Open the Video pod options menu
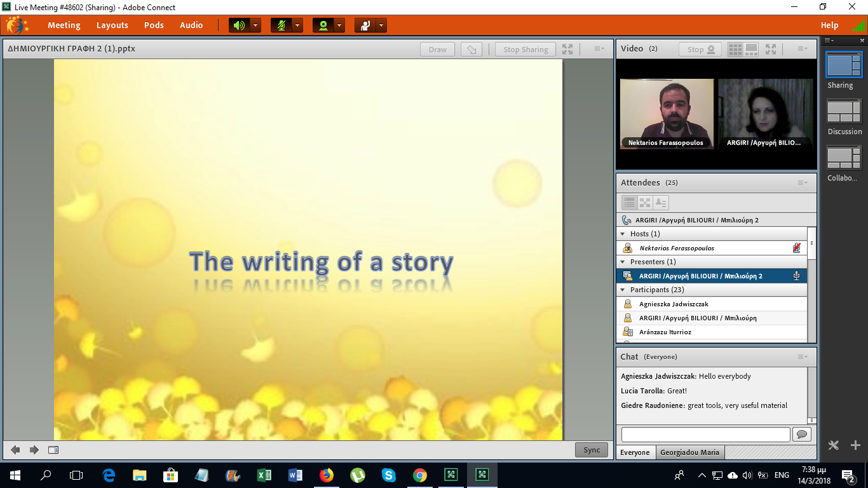This screenshot has height=488, width=868. pyautogui.click(x=803, y=49)
